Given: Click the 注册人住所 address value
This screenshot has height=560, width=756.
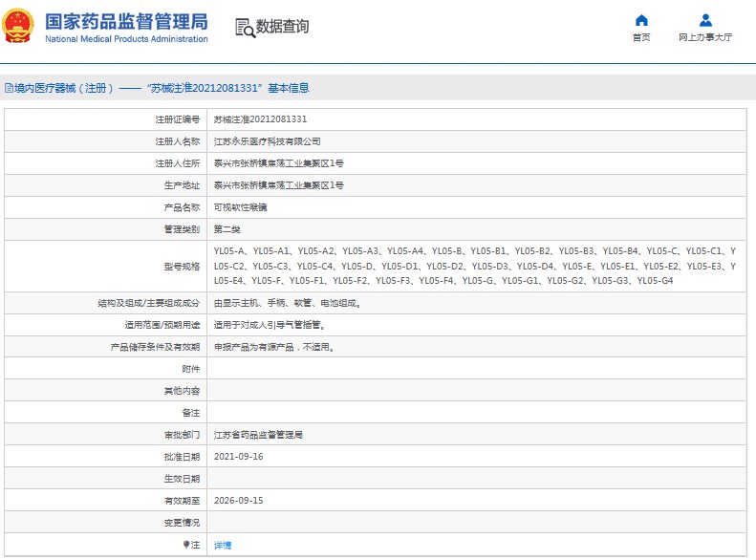Looking at the screenshot, I should pos(279,163).
